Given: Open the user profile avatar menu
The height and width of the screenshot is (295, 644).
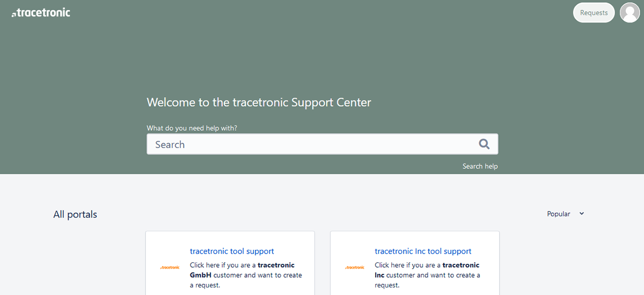Looking at the screenshot, I should tap(630, 12).
